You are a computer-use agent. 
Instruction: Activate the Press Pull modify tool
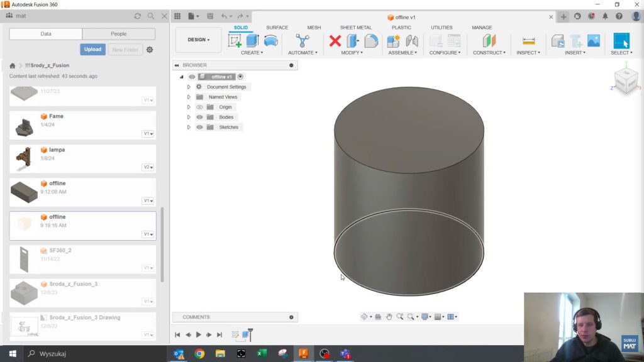352,41
